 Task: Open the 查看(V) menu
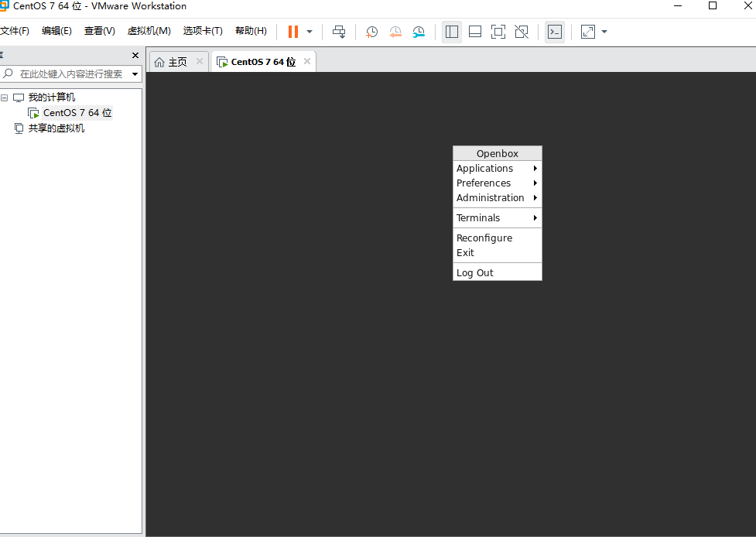pyautogui.click(x=99, y=31)
